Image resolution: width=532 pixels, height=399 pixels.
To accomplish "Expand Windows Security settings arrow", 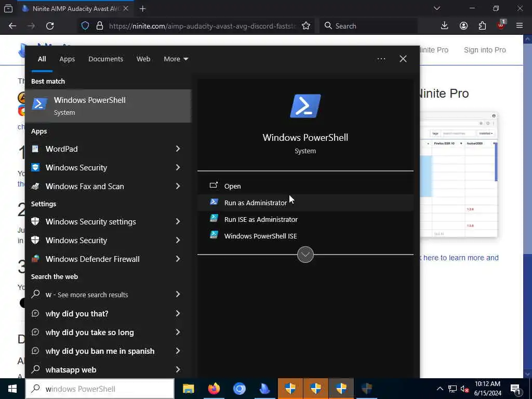I will pos(178,221).
